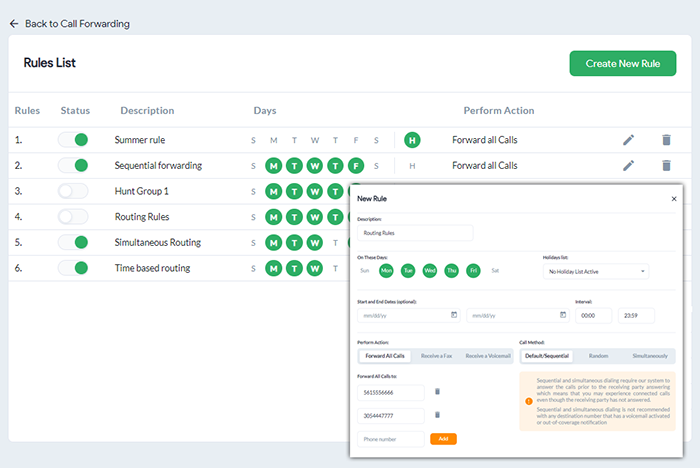Enable Saturday on Sequential forwarding row

[x=376, y=166]
